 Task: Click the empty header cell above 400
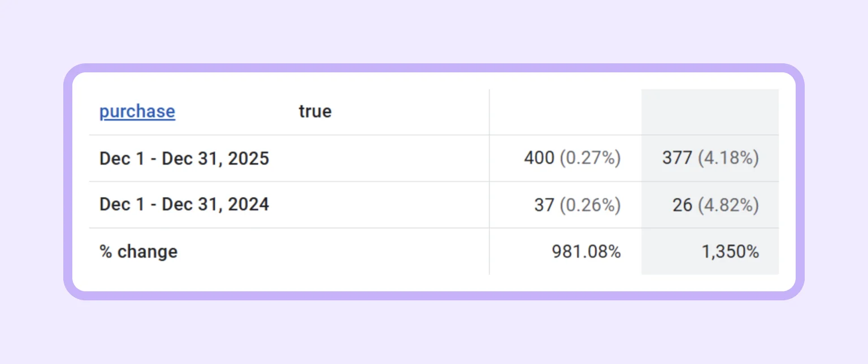click(x=565, y=111)
